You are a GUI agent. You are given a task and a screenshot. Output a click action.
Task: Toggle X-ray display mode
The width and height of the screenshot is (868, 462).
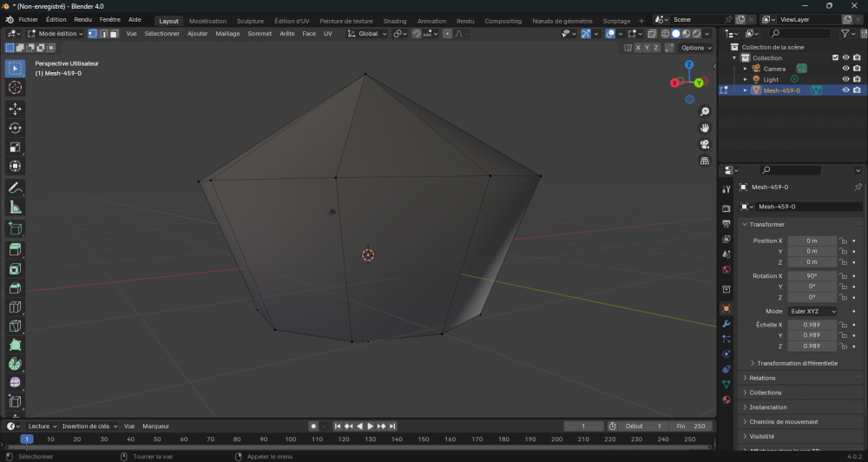652,34
